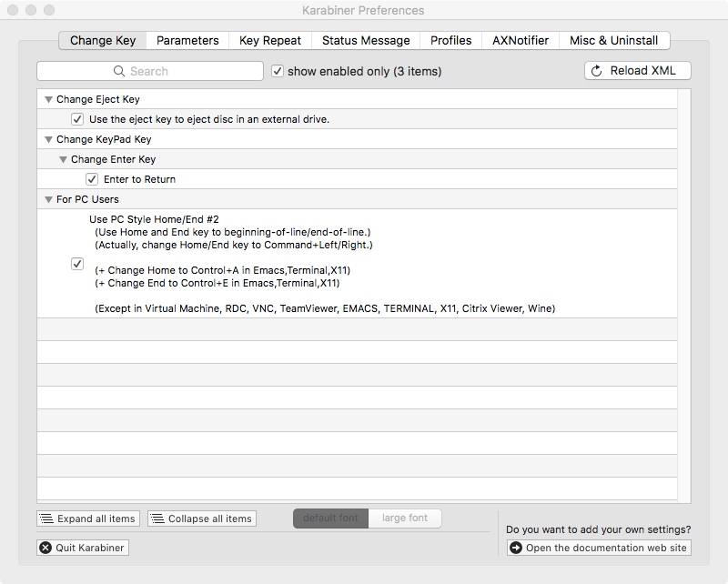Click the Change KeyPad Key label

104,139
